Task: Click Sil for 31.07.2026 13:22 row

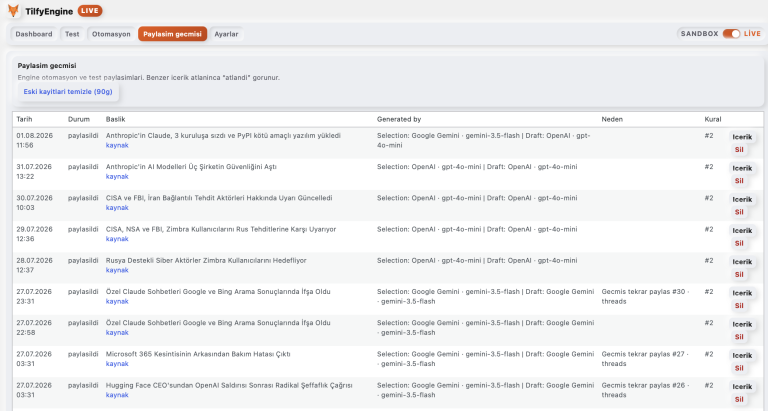Action: 739,181
